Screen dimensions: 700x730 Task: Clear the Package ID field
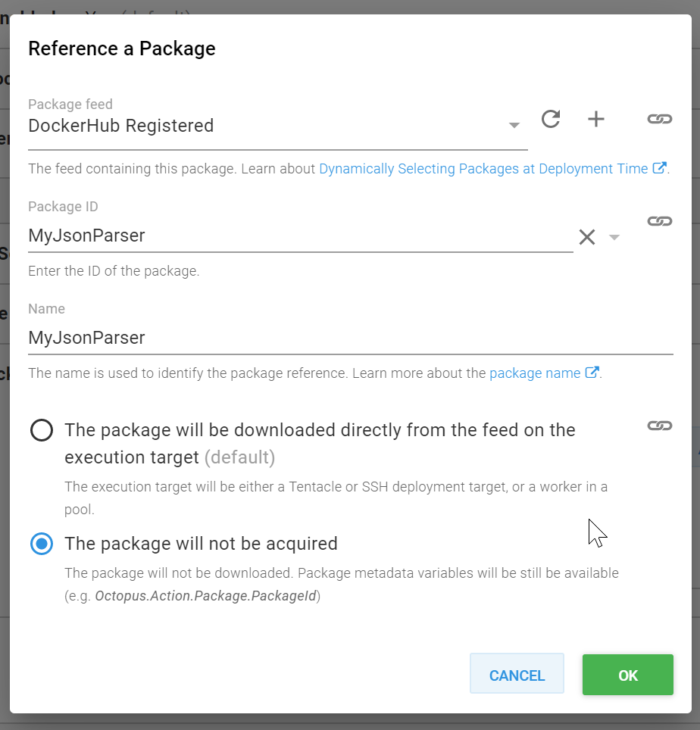click(x=587, y=237)
